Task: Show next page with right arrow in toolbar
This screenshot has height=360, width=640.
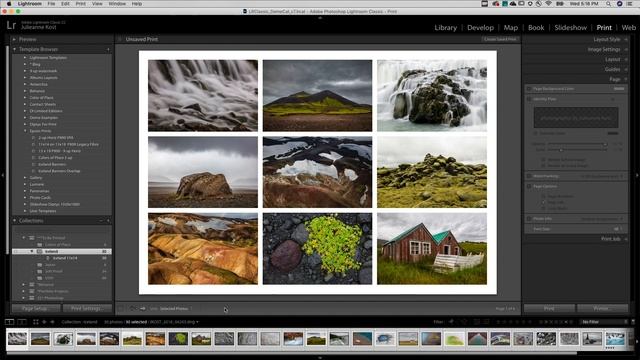Action: (x=142, y=309)
